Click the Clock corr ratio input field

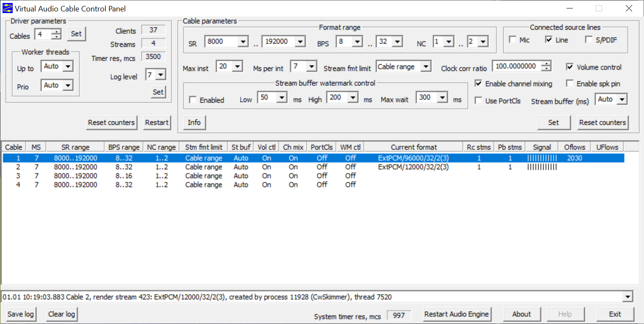click(x=517, y=66)
